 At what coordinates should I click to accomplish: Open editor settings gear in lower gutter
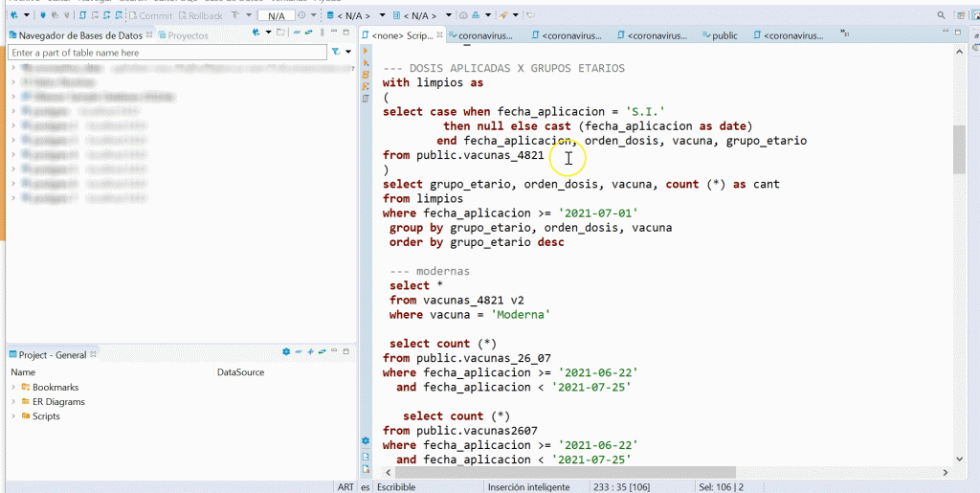point(366,441)
